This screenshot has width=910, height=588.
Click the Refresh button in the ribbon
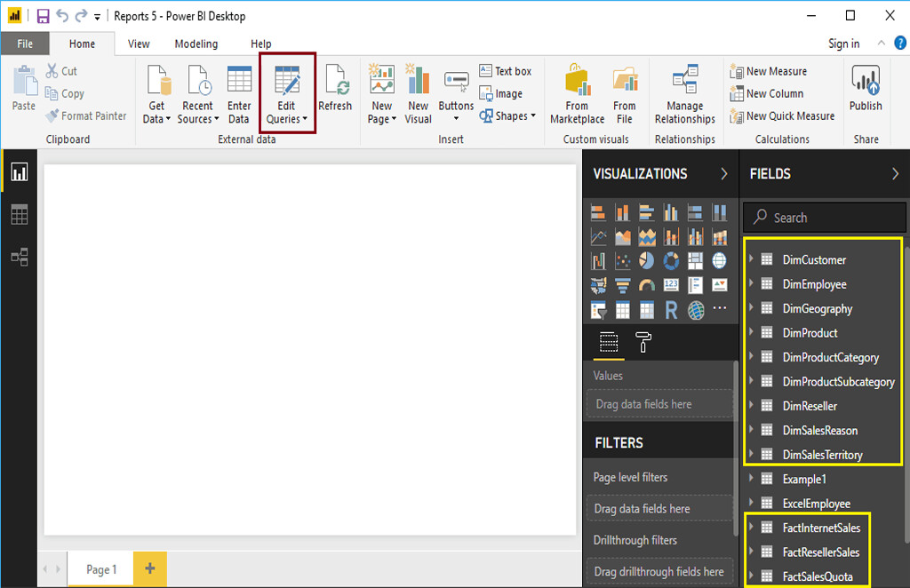[x=335, y=89]
